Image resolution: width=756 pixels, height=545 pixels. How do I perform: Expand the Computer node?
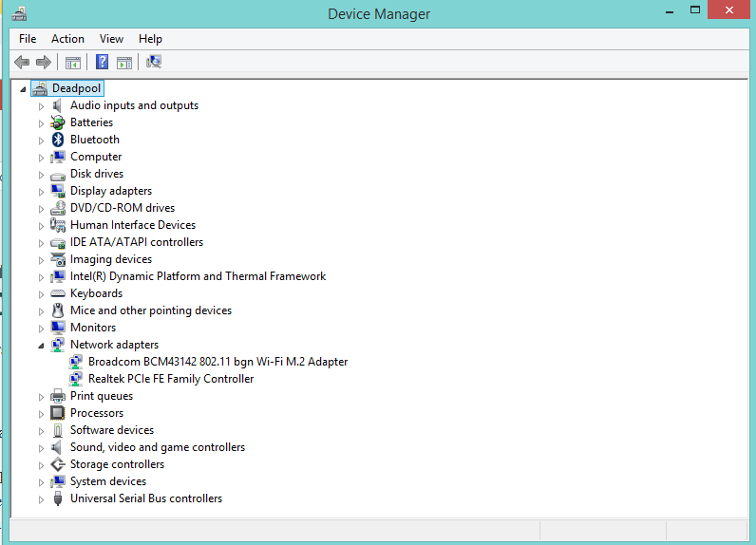pyautogui.click(x=41, y=158)
